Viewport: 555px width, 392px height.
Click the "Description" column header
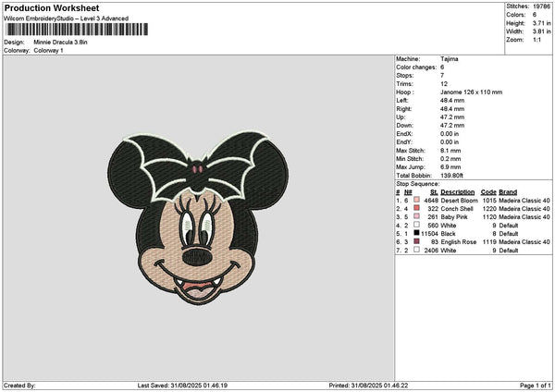pos(458,192)
